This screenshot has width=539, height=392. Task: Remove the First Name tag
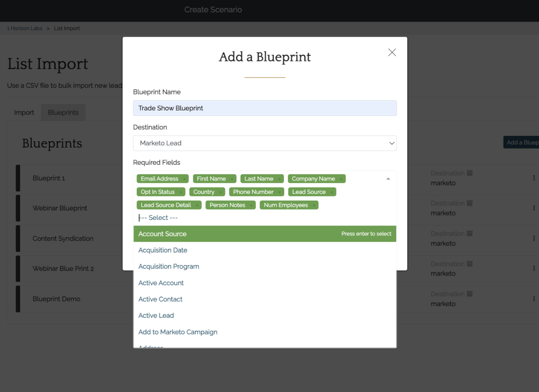232,179
